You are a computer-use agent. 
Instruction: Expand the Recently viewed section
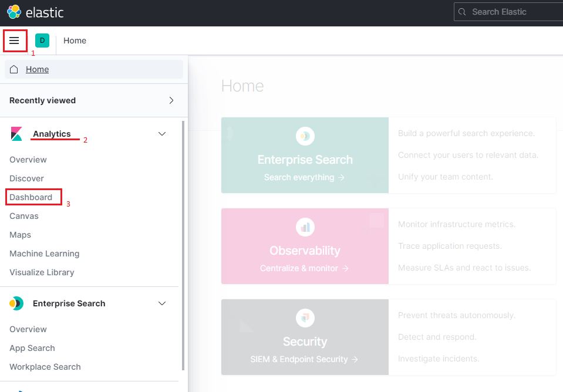point(171,100)
